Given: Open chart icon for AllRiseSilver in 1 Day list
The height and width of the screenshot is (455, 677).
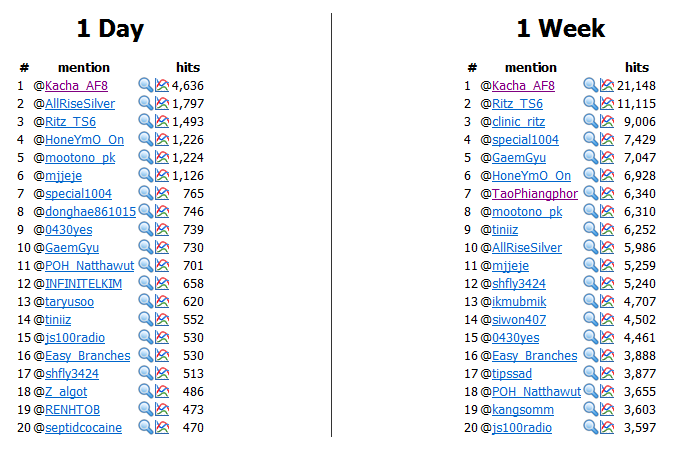Looking at the screenshot, I should 162,103.
